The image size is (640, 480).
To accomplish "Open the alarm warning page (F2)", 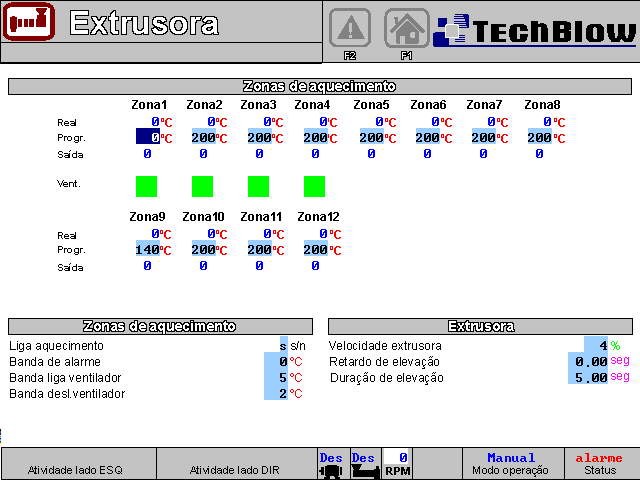I will click(350, 30).
